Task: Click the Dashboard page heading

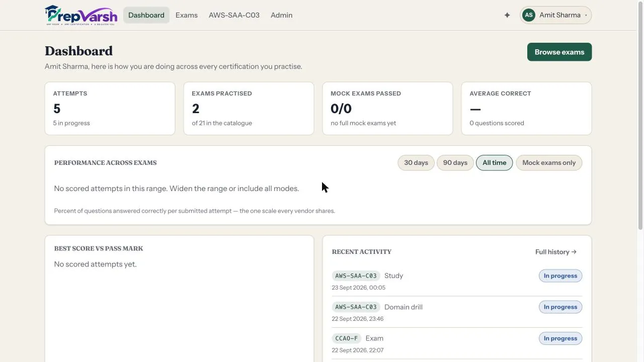Action: pos(78,51)
